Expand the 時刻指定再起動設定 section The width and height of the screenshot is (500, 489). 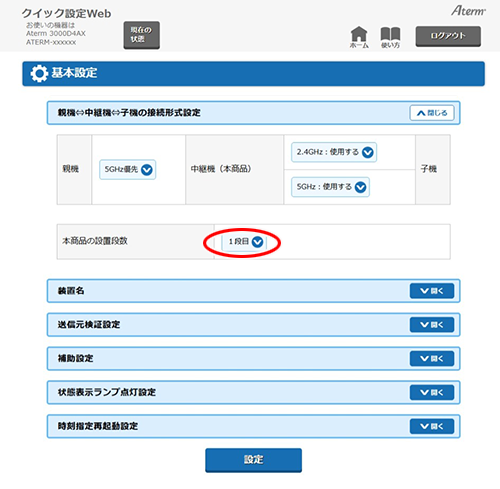pyautogui.click(x=432, y=426)
